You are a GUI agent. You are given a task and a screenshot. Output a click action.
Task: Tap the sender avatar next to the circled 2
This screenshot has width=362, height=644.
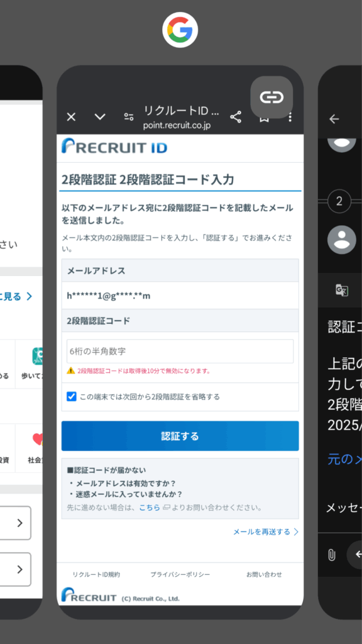[x=341, y=240]
